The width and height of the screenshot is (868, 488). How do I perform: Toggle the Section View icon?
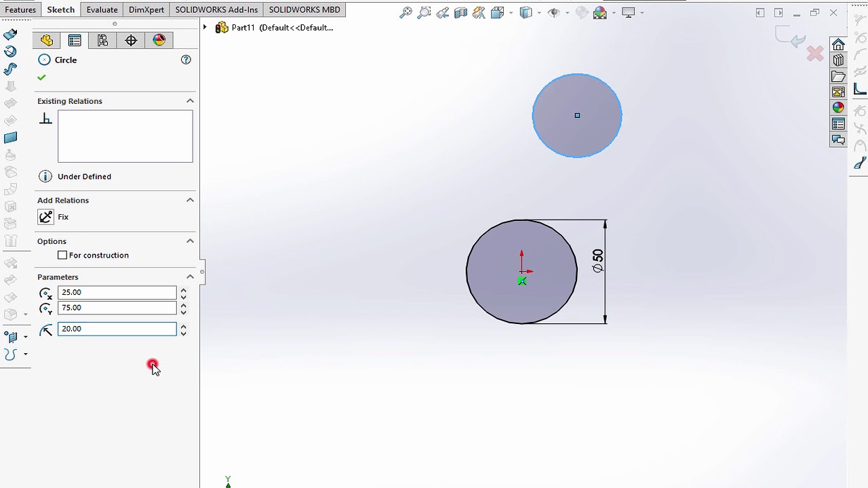coord(461,12)
